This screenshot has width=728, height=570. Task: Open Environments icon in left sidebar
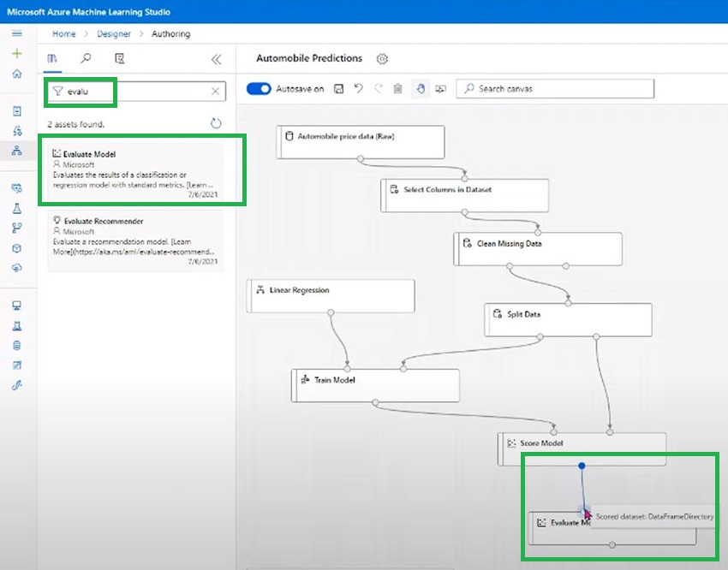17,326
